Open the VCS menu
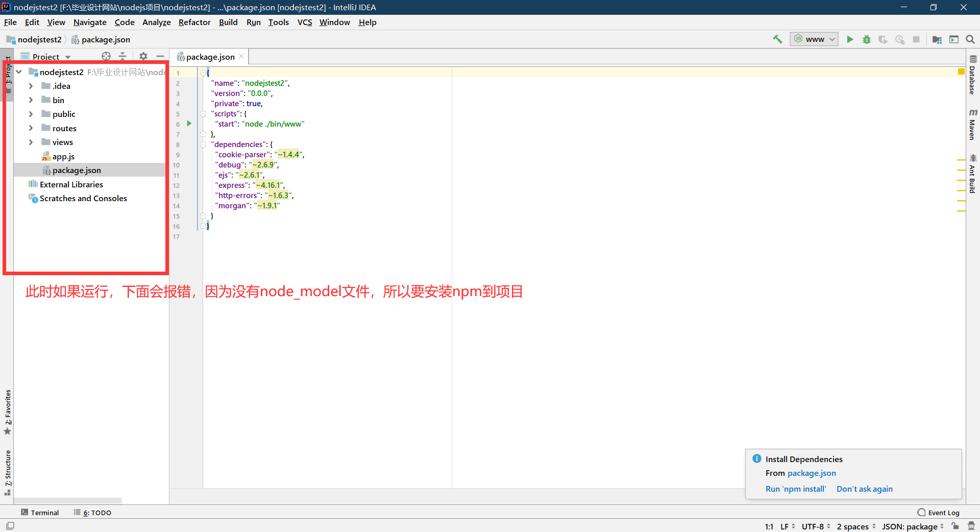This screenshot has width=980, height=532. tap(304, 22)
